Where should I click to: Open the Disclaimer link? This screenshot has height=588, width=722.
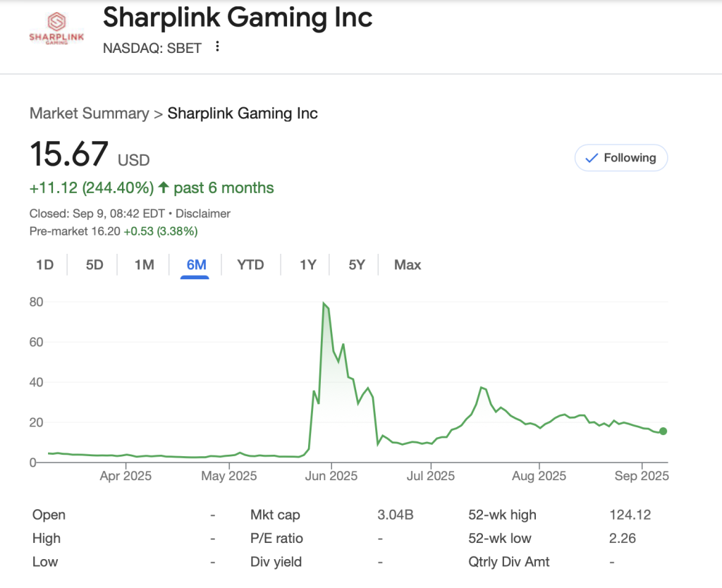click(x=203, y=214)
